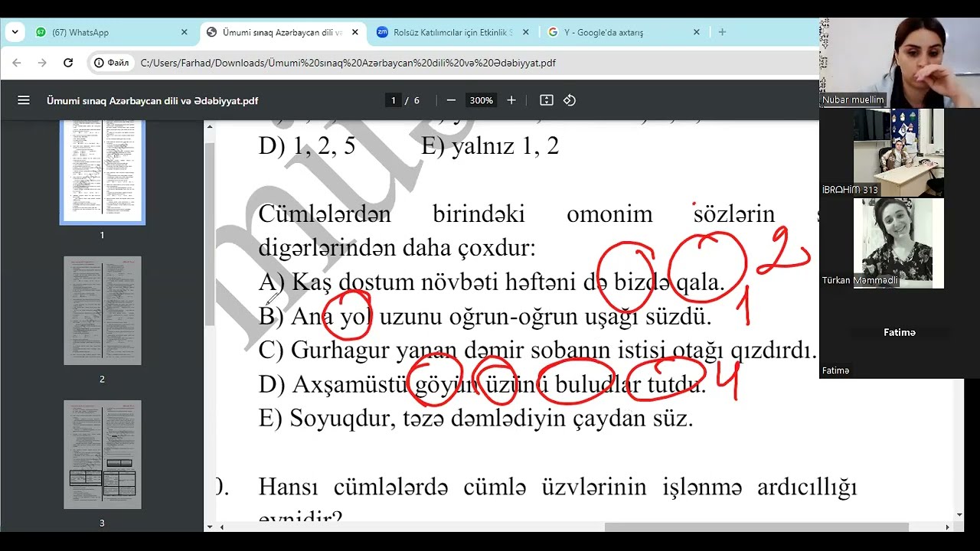The width and height of the screenshot is (980, 551).
Task: Click answer option C) Gurhagur yanan dəmir
Action: [x=537, y=350]
